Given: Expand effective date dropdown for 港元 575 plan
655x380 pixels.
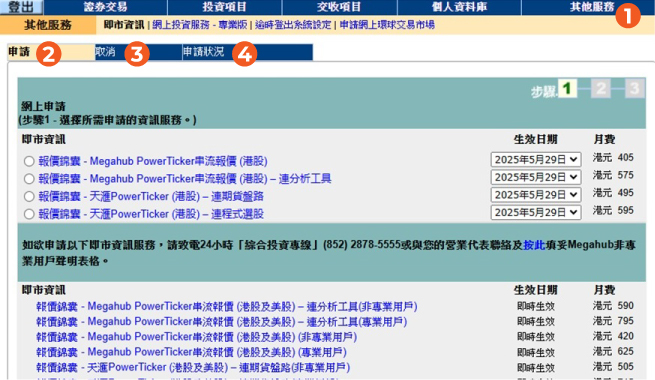Looking at the screenshot, I should point(536,177).
